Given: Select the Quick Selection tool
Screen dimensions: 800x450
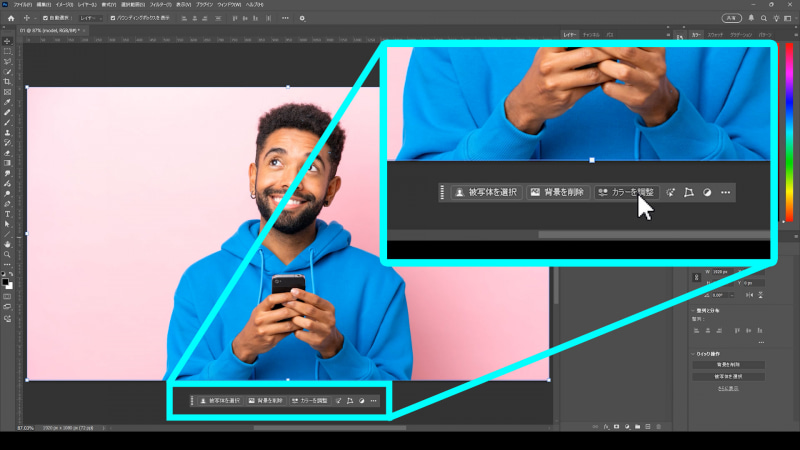Looking at the screenshot, I should [x=7, y=72].
